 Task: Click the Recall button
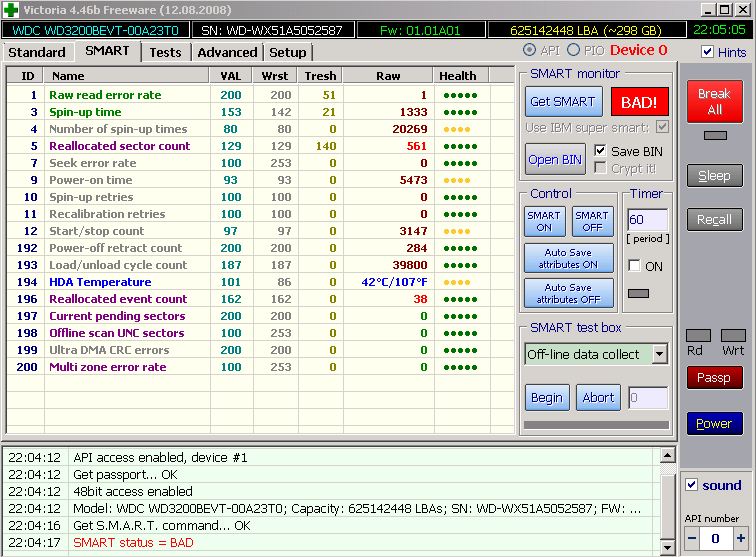click(715, 219)
